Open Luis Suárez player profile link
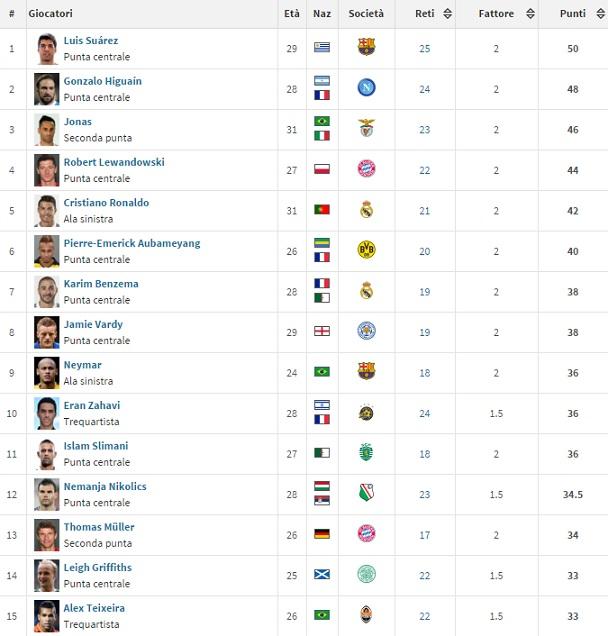Image resolution: width=608 pixels, height=636 pixels. (91, 41)
